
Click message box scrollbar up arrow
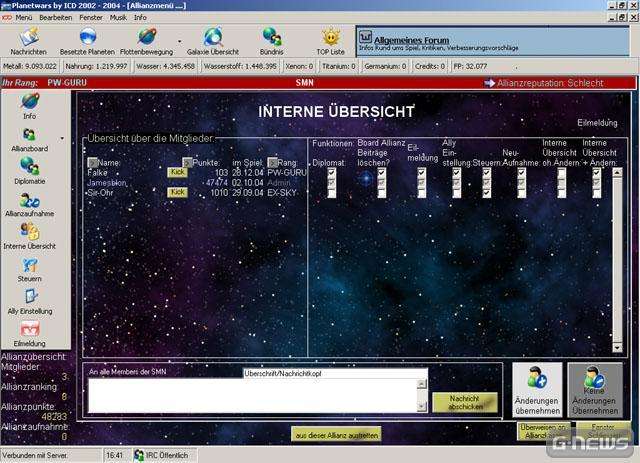click(422, 384)
